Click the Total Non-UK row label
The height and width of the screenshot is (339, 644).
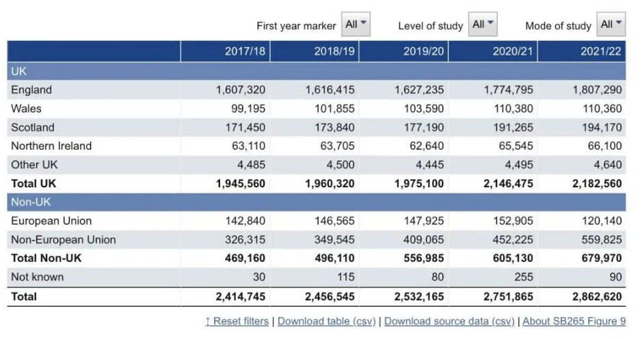click(x=44, y=258)
